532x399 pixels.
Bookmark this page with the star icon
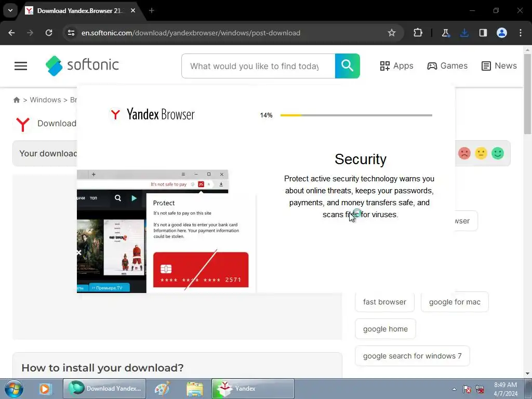pyautogui.click(x=392, y=33)
